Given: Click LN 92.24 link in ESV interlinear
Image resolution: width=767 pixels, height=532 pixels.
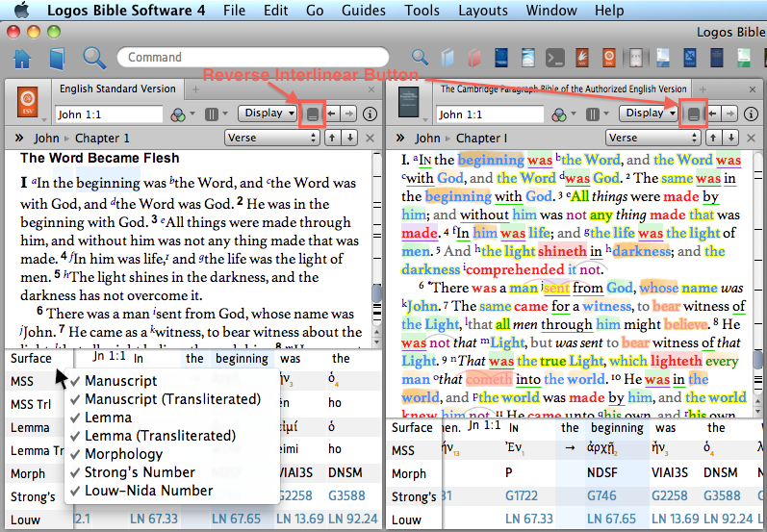Looking at the screenshot, I should pos(352,519).
